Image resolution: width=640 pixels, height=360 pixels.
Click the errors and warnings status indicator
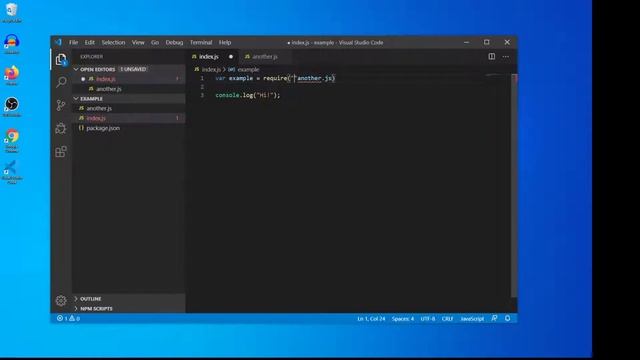[x=69, y=318]
